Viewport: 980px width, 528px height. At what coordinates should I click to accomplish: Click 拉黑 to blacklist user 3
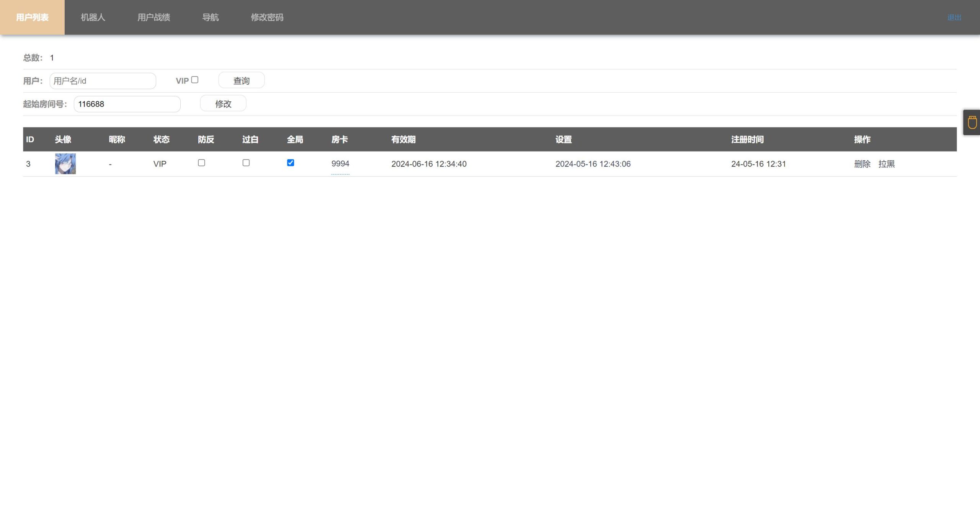tap(886, 164)
